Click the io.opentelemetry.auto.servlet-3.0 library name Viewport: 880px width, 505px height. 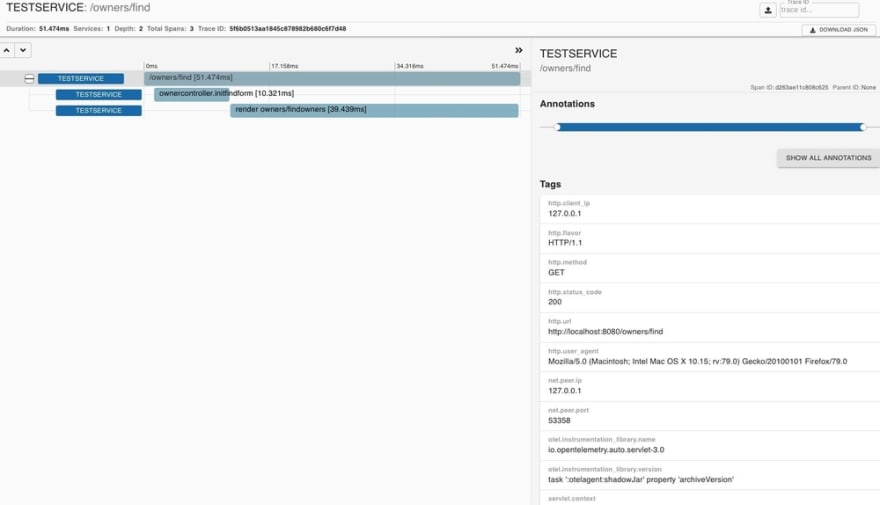coord(606,450)
